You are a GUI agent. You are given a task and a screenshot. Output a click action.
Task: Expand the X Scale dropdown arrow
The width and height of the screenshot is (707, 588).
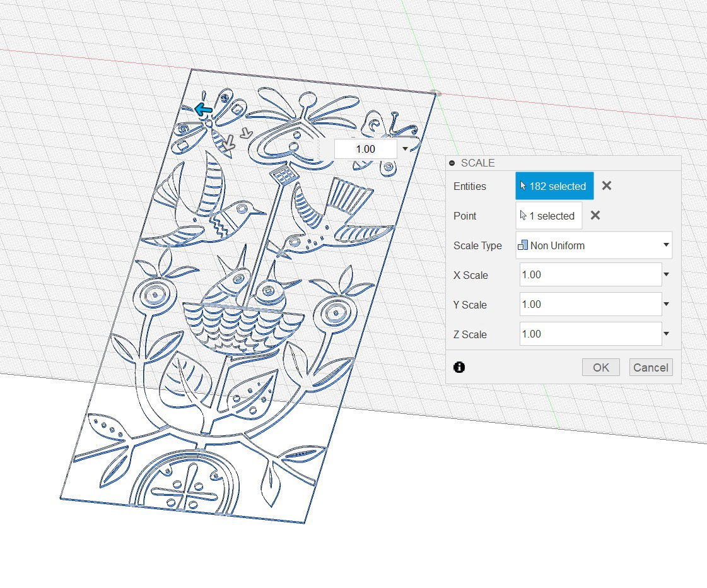667,274
